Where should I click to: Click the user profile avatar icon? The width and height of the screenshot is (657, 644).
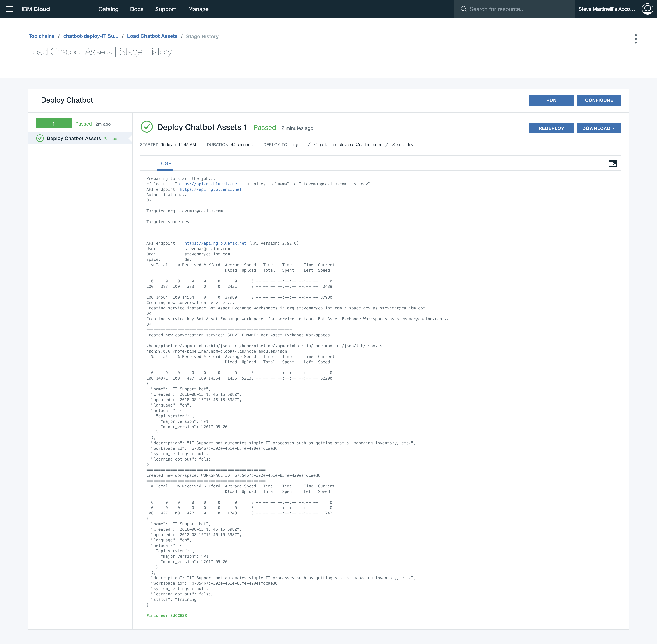coord(647,9)
